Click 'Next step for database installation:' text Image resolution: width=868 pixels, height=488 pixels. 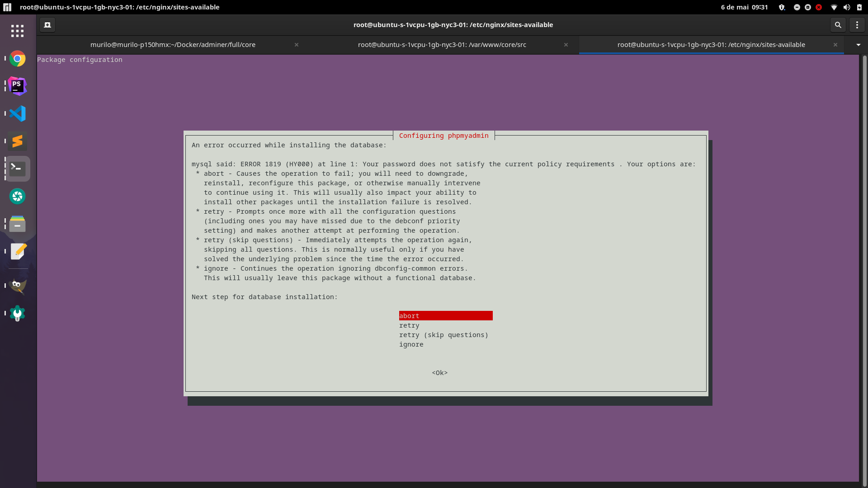(x=264, y=297)
